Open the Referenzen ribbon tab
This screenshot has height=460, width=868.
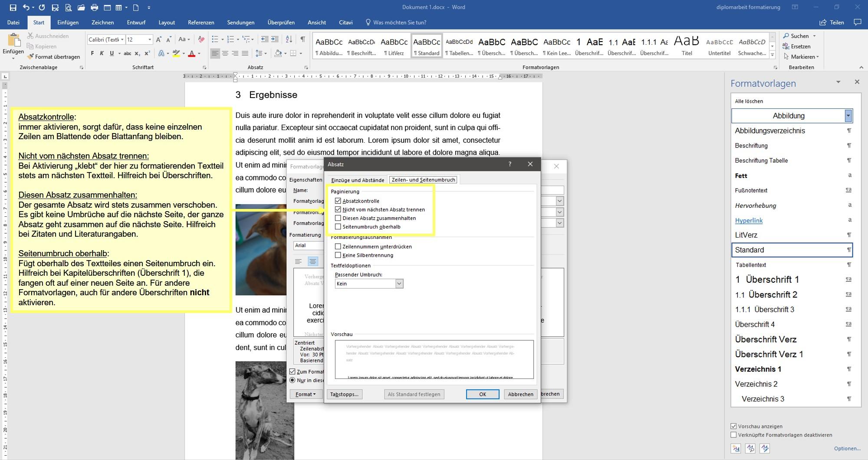click(201, 22)
